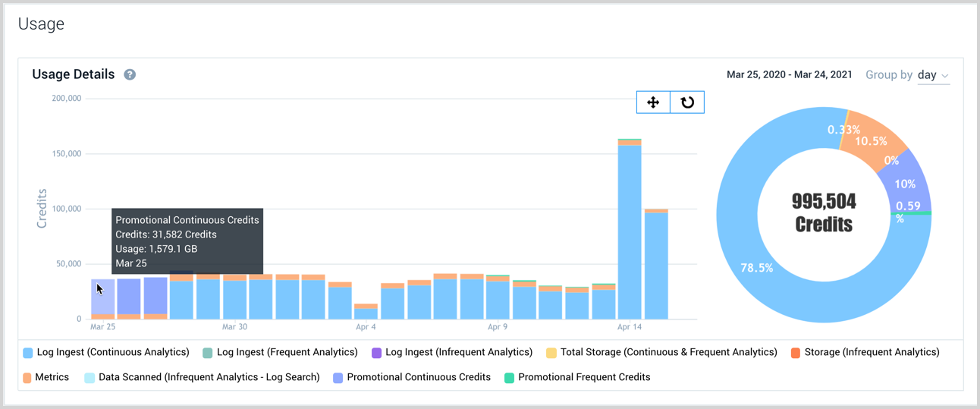Screen dimensions: 980x409
Task: Open the Group by day dropdown
Action: pyautogui.click(x=933, y=75)
